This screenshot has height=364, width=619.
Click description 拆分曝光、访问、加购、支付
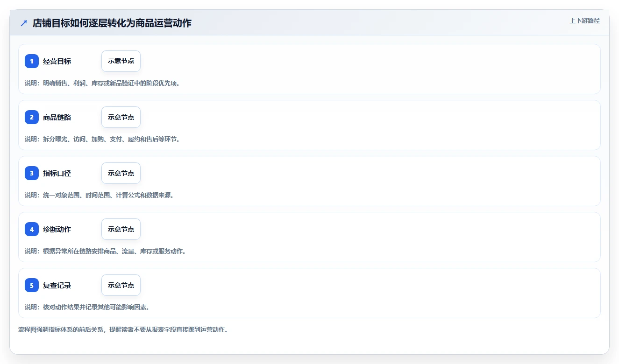(102, 139)
